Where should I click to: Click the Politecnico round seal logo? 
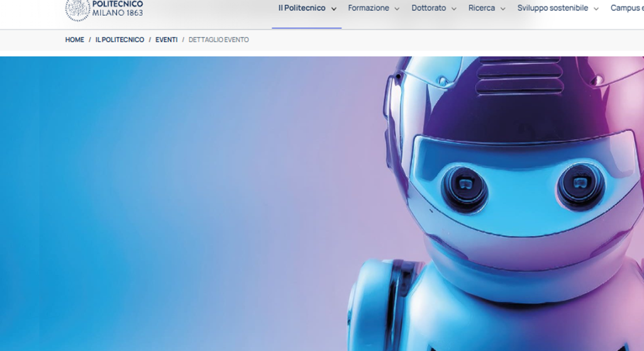pyautogui.click(x=77, y=10)
